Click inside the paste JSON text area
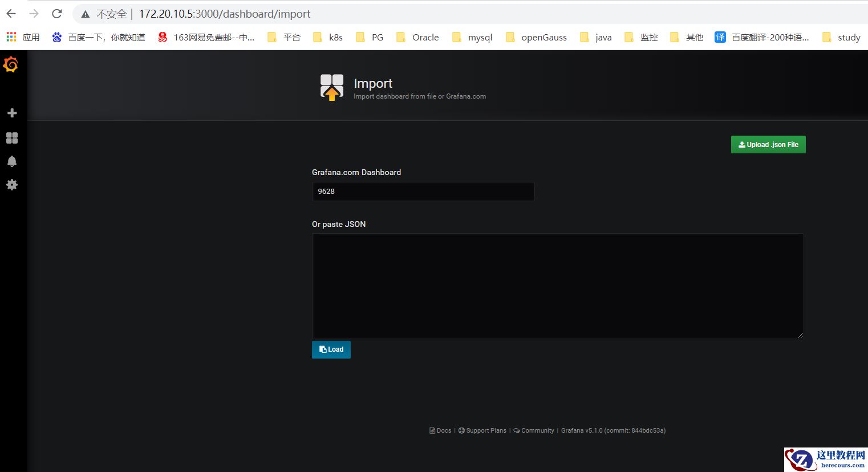868x472 pixels. (557, 286)
